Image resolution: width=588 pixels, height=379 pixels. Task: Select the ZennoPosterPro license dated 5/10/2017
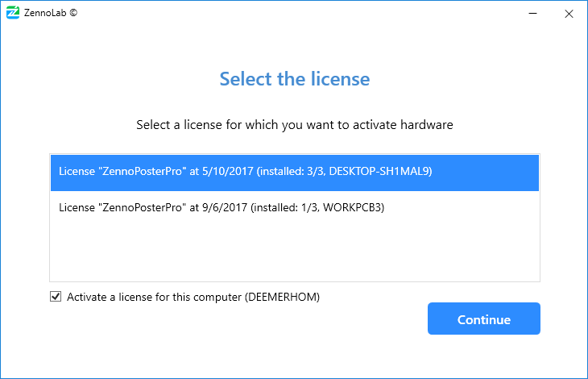(295, 173)
